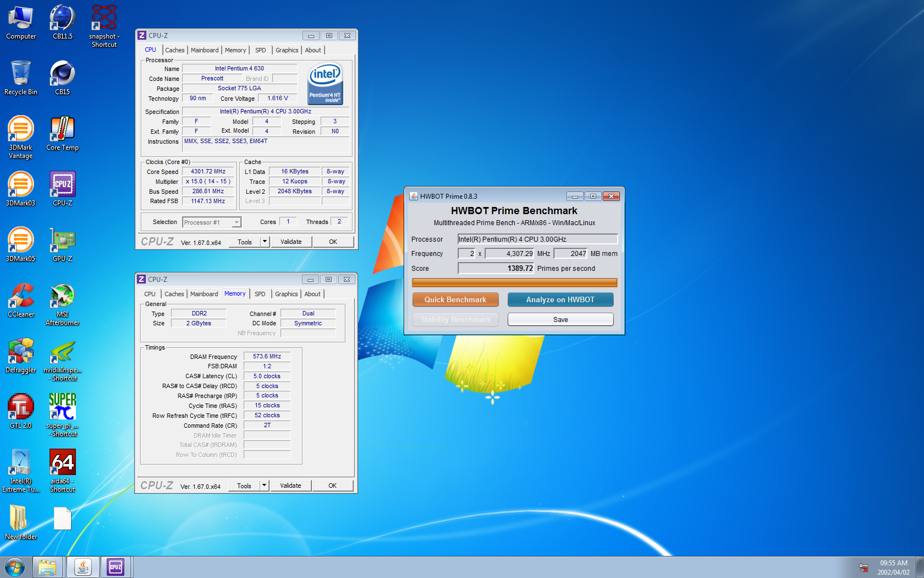
Task: Click OK in the lower CPU-Z window
Action: (x=333, y=486)
